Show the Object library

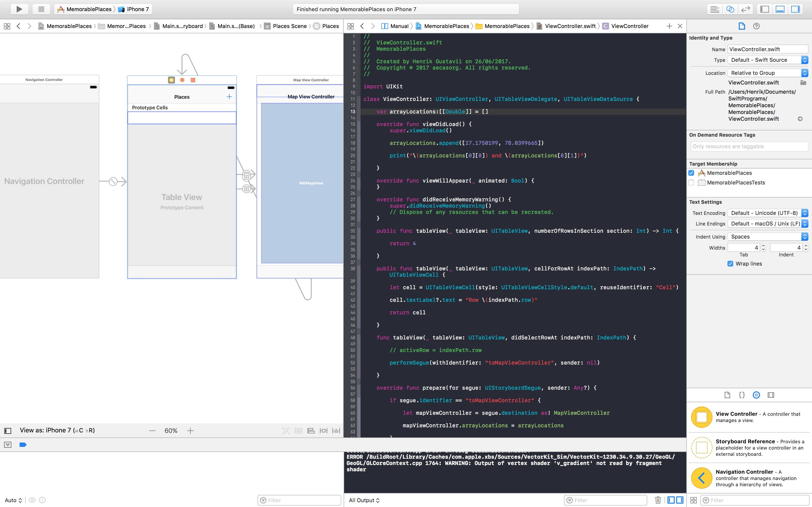[x=756, y=395]
